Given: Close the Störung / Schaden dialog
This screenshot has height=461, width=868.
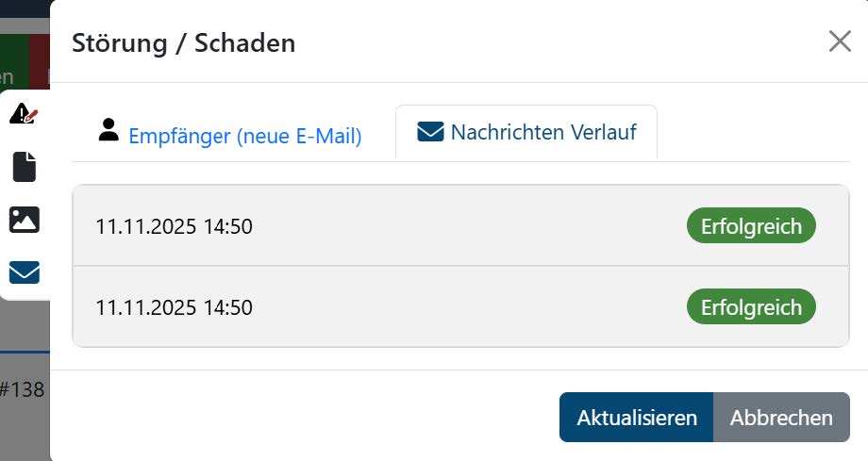Looking at the screenshot, I should (x=839, y=41).
